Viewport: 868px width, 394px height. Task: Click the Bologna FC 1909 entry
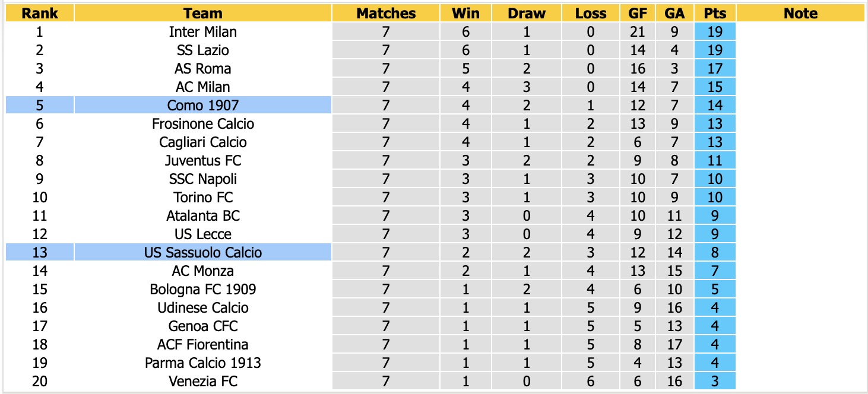coord(203,289)
